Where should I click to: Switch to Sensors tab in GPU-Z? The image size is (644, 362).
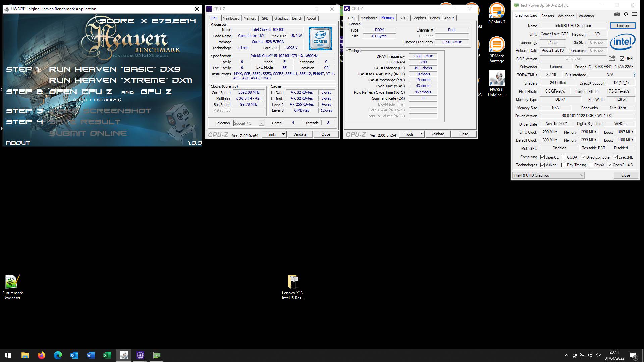click(x=547, y=16)
